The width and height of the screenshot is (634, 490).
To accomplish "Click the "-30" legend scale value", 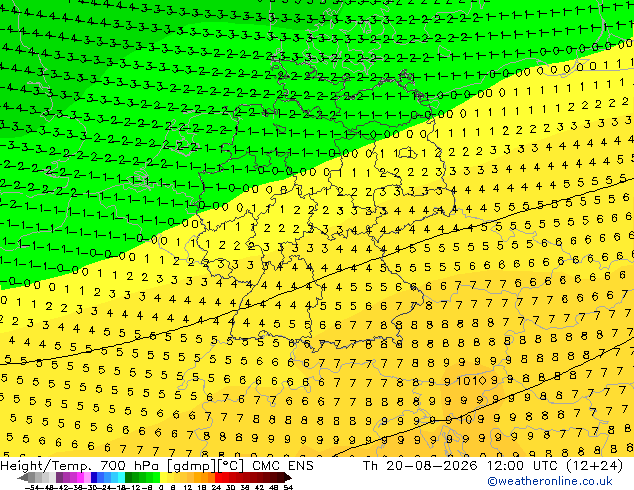I will tap(91, 487).
